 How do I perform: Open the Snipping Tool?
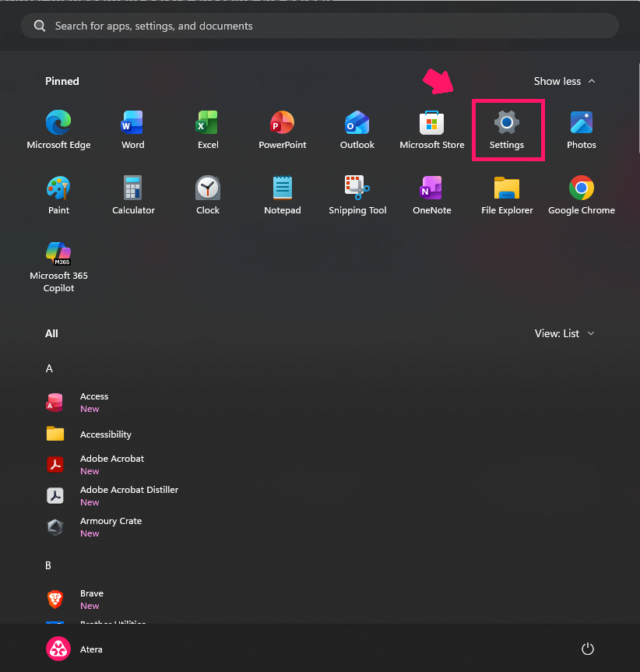[357, 195]
